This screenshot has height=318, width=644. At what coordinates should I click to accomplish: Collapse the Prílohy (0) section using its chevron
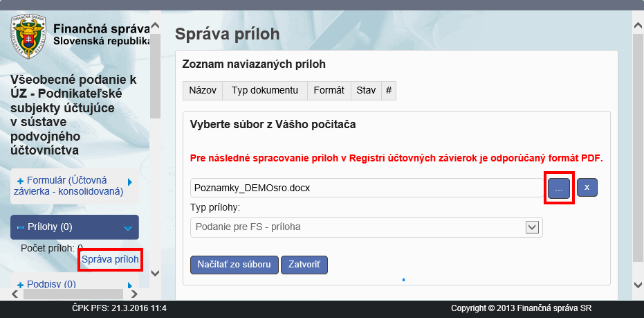pos(127,227)
